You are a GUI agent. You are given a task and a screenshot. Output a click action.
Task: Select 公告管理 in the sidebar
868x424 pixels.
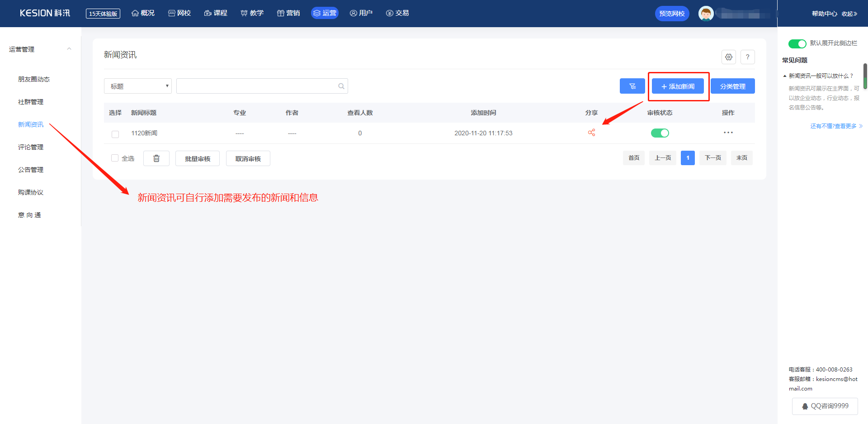tap(31, 170)
